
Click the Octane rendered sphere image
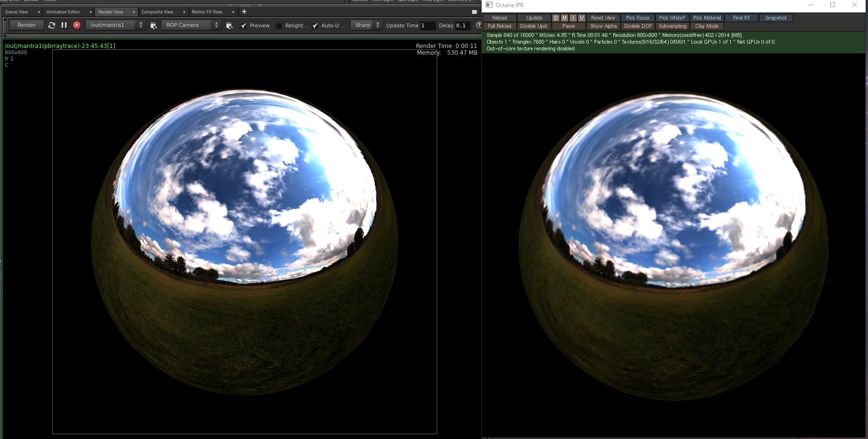pos(674,245)
